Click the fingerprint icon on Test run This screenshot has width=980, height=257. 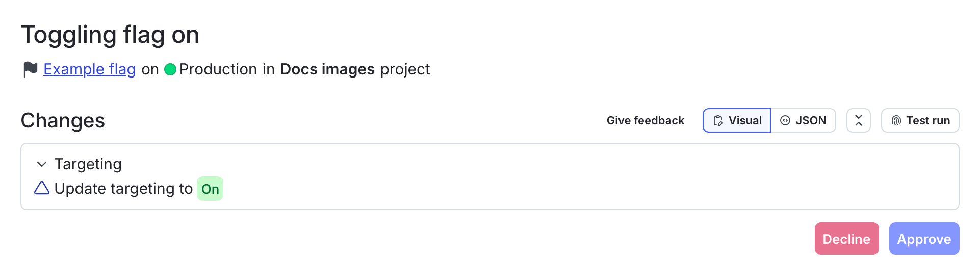pyautogui.click(x=896, y=121)
